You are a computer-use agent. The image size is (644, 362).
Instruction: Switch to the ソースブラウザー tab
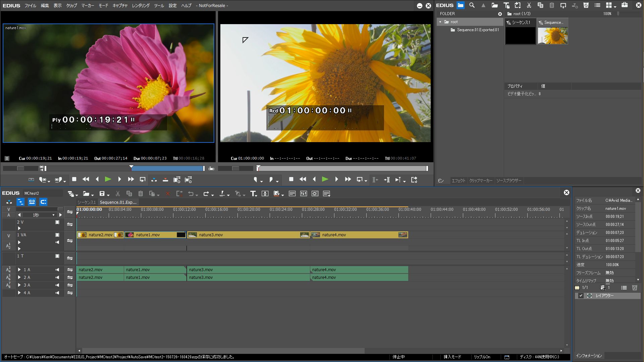[x=509, y=181]
